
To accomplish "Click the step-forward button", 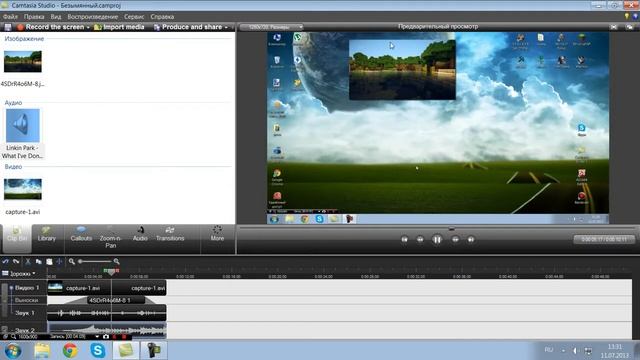I will tap(455, 240).
